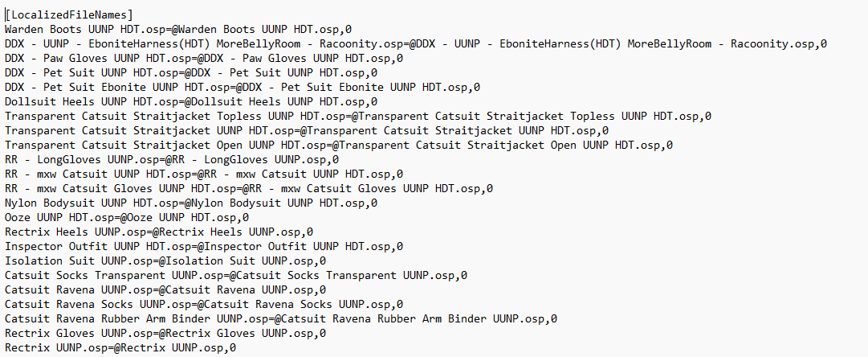The image size is (868, 357).
Task: Click Catsuit Ravena Rubber Arm Binder line
Action: [x=281, y=318]
